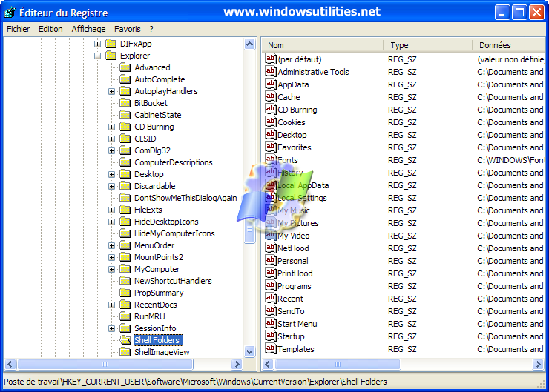Viewport: 549px width, 392px height.
Task: Click tree pane scroll left arrow
Action: 10,365
